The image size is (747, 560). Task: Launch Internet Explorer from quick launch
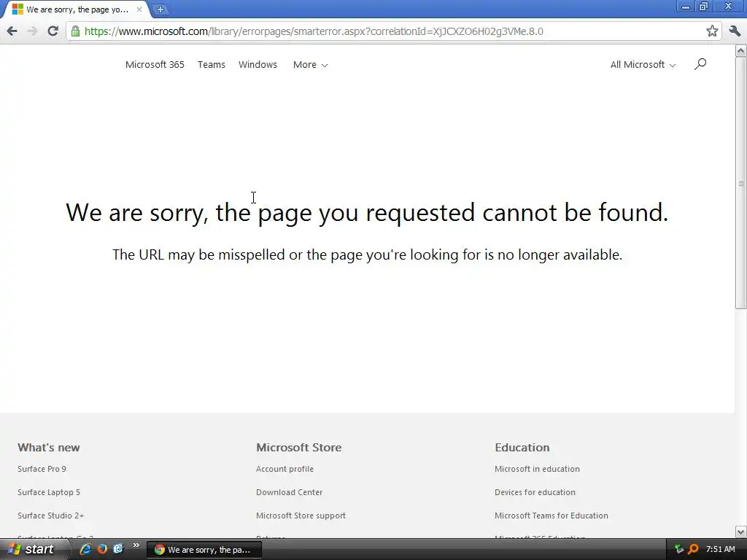[x=85, y=549]
